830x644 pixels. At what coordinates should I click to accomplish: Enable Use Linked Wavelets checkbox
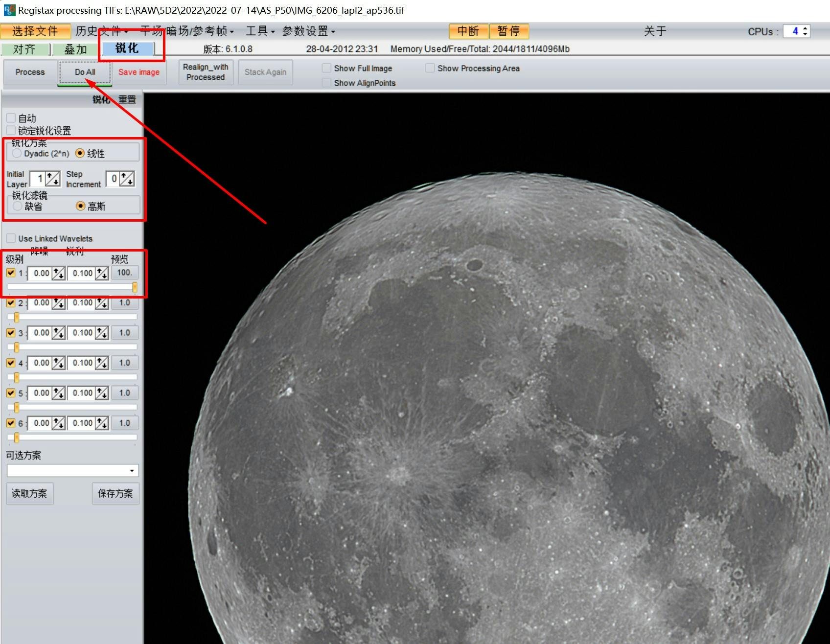click(11, 238)
